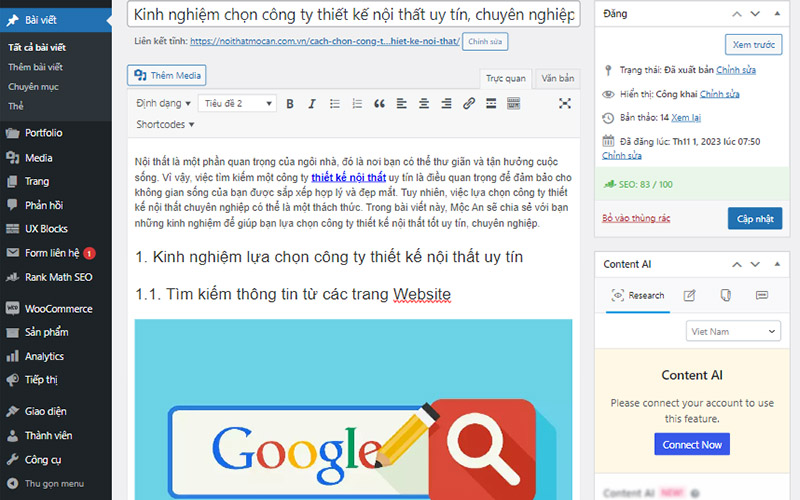Click Connect Now button
The height and width of the screenshot is (500, 800).
[x=692, y=445]
